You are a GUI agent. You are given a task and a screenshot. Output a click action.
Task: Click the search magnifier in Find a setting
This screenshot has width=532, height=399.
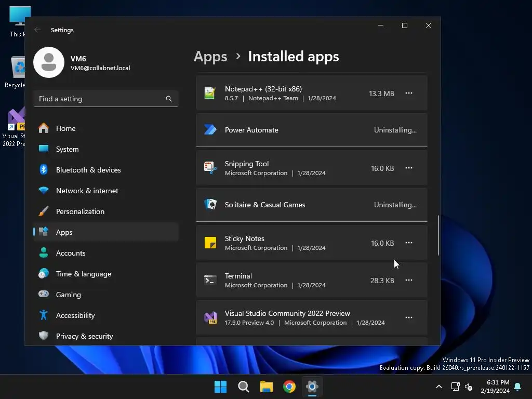[169, 99]
